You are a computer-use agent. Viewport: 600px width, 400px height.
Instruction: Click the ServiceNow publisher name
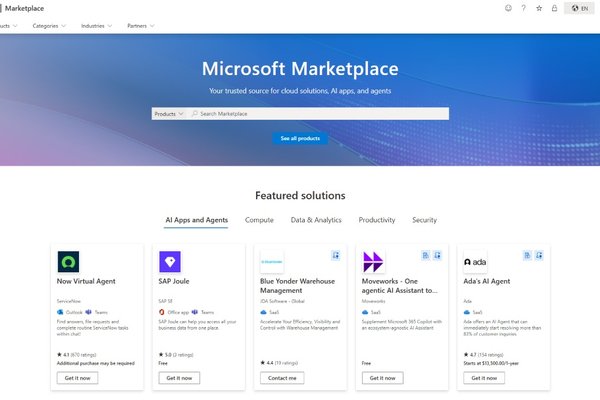click(68, 301)
